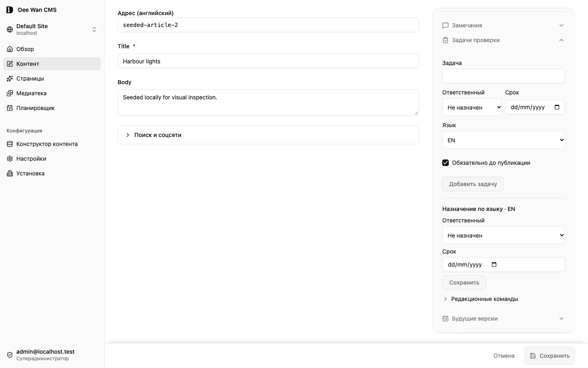Click the Страницы sparkle icon
Image resolution: width=588 pixels, height=368 pixels.
coord(10,79)
